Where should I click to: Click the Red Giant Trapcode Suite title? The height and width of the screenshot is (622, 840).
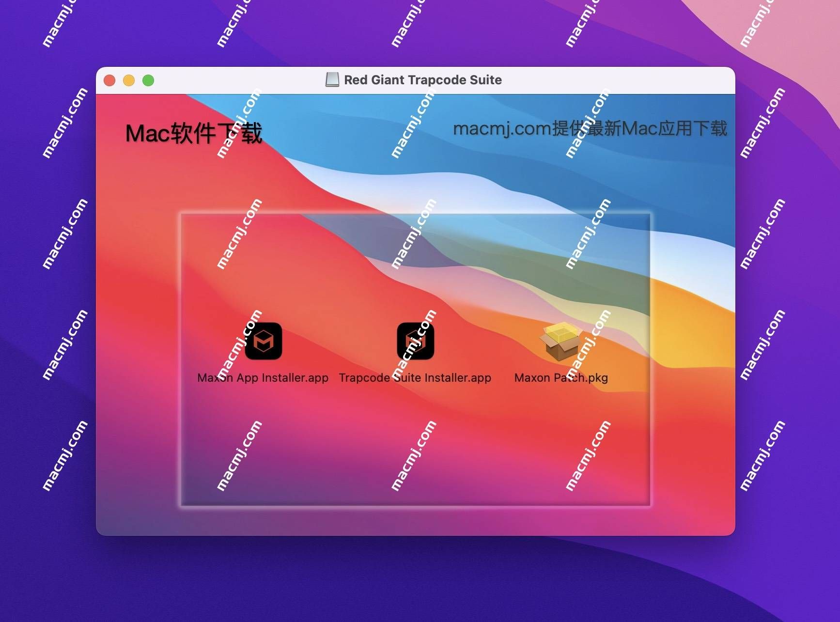423,80
